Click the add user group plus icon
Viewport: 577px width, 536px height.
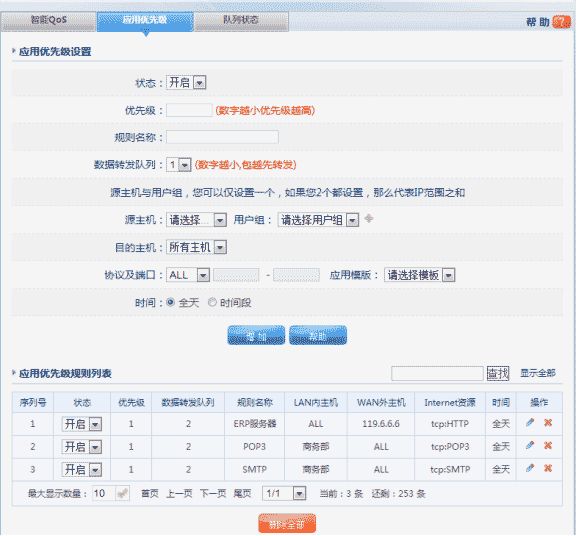(368, 219)
